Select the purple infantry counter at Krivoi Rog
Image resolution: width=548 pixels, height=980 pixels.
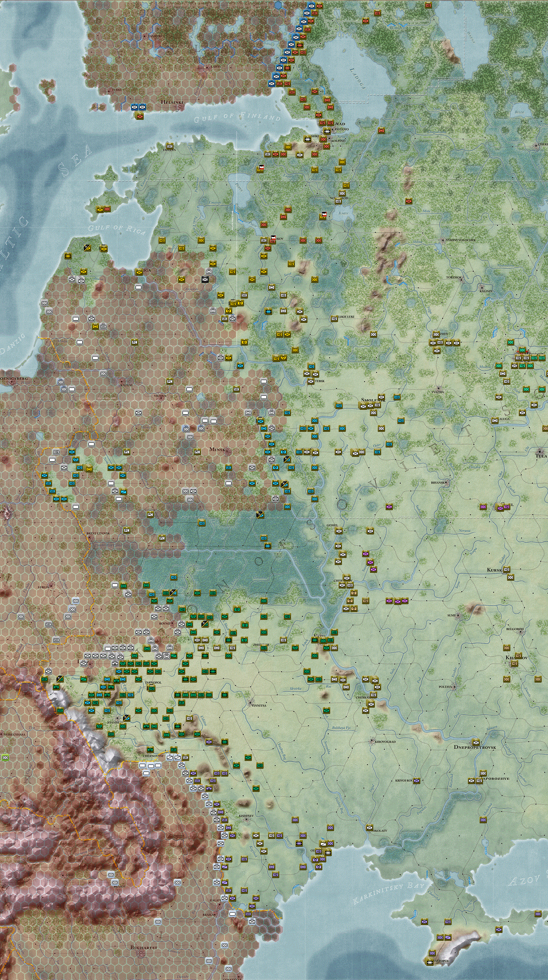point(416,781)
